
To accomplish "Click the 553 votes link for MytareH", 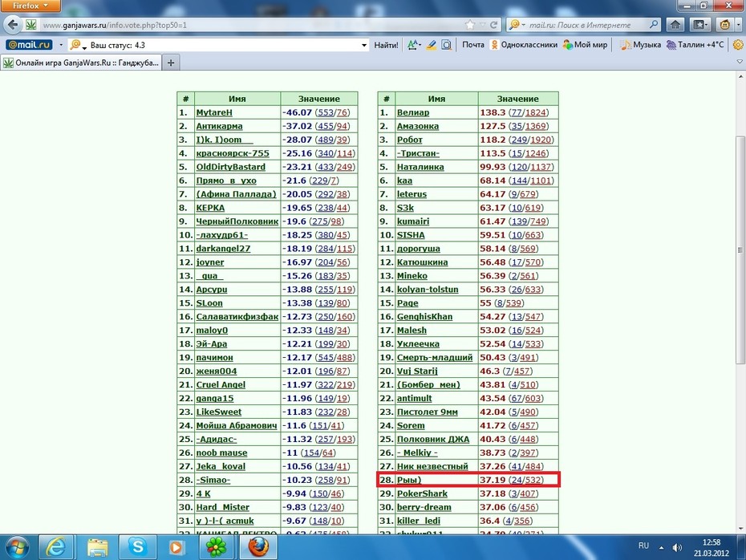I will tap(326, 112).
